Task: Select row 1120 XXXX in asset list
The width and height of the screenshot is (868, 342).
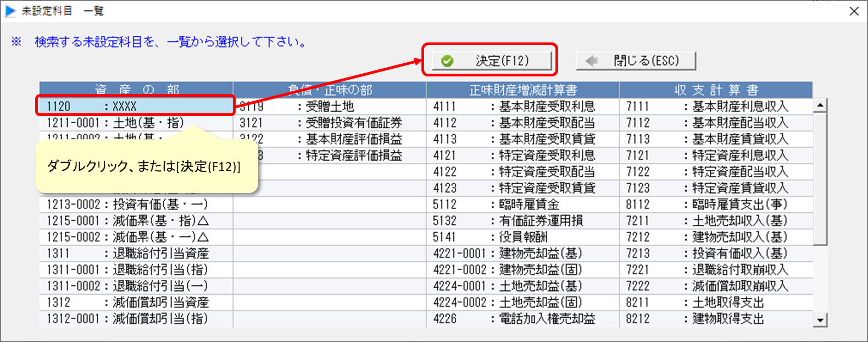Action: [x=136, y=106]
